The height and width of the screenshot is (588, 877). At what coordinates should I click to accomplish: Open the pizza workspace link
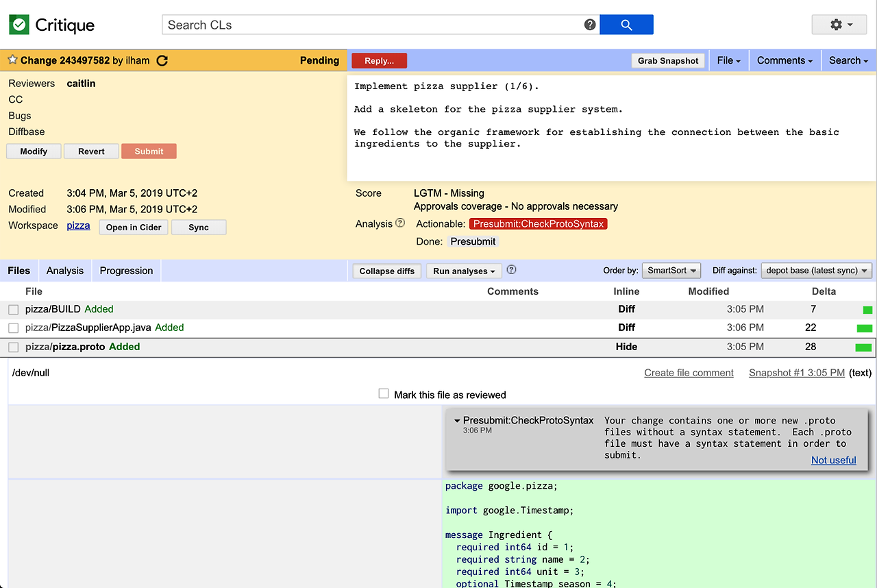click(78, 225)
